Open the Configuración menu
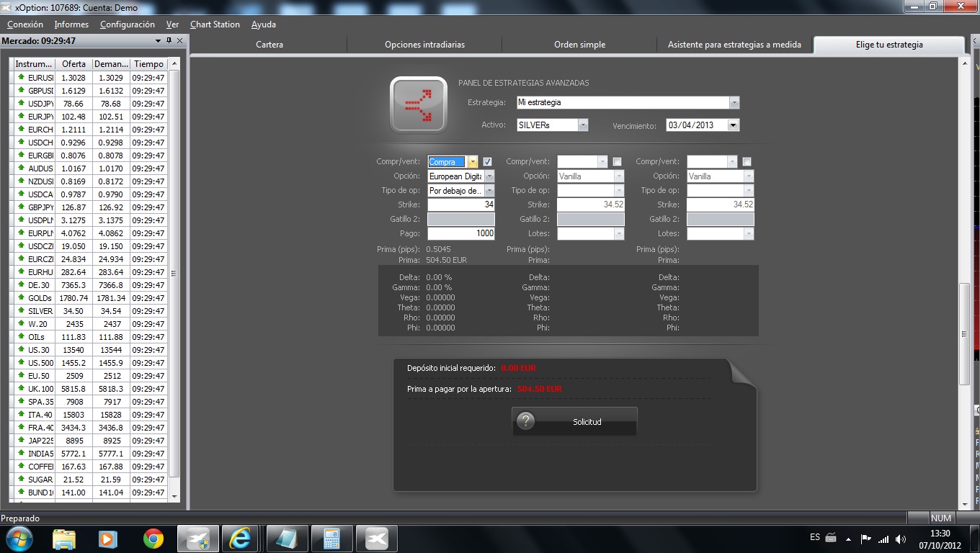 (128, 24)
